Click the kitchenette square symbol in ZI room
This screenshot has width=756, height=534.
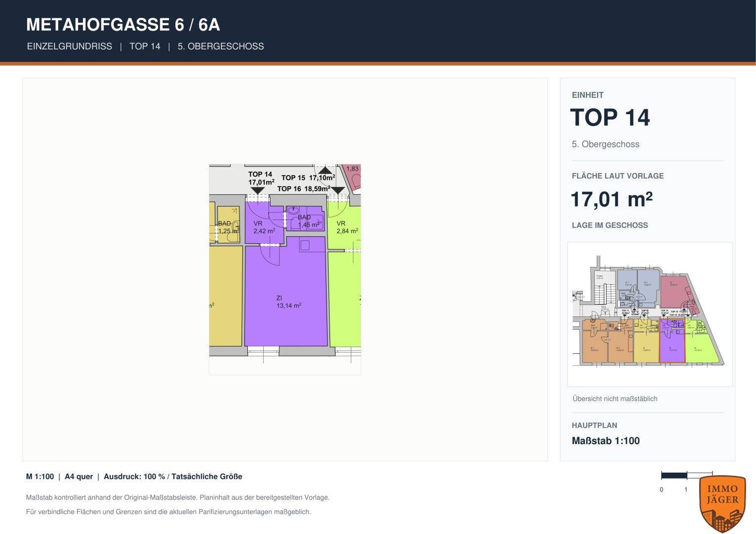coord(305,245)
